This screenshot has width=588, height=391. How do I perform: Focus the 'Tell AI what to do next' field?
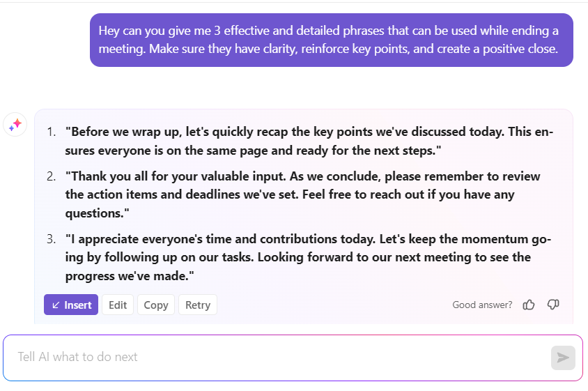(279, 357)
